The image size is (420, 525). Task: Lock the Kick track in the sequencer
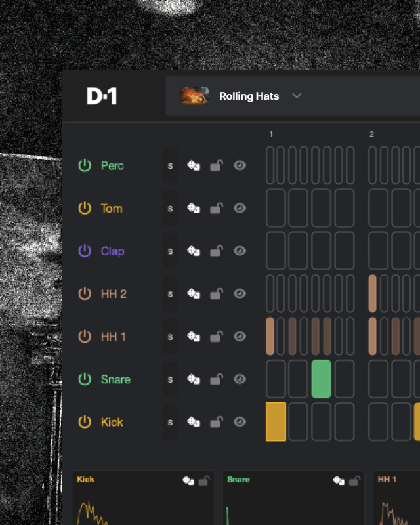point(216,422)
